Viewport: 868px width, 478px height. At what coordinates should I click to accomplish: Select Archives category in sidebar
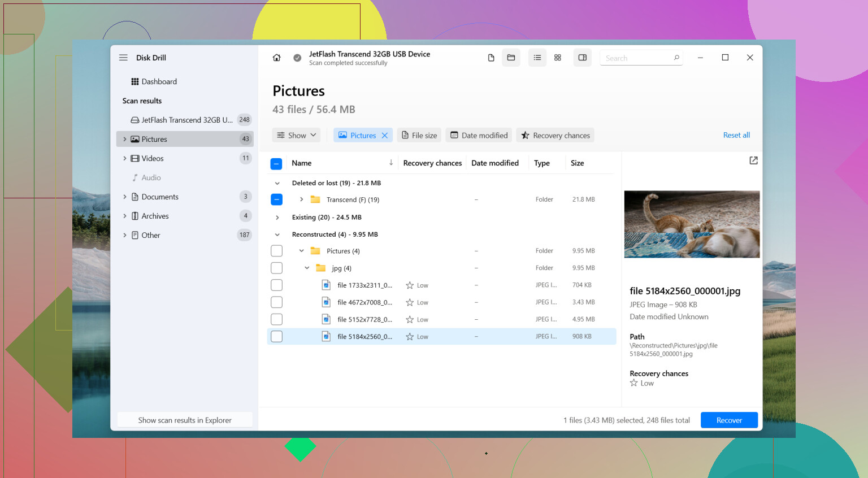coord(185,216)
